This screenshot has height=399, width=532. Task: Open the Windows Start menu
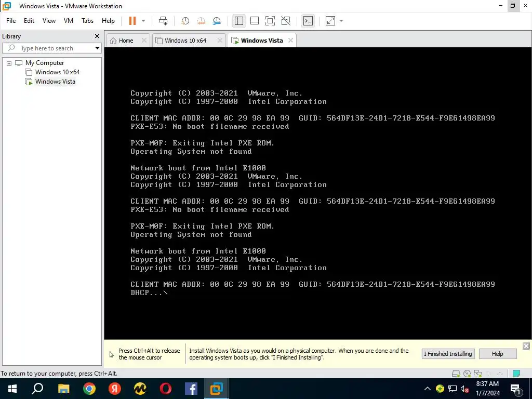(12, 389)
